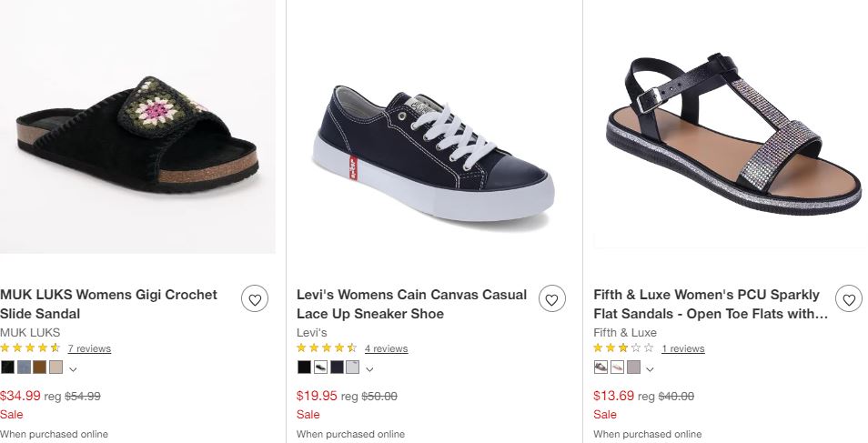Click the MUK LUKS star rating
The height and width of the screenshot is (443, 868).
pos(30,348)
